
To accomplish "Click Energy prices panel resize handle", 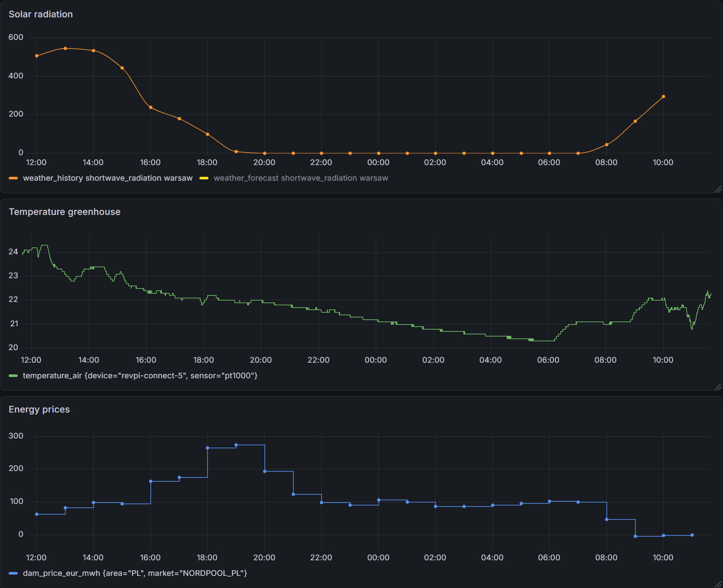I will click(718, 584).
